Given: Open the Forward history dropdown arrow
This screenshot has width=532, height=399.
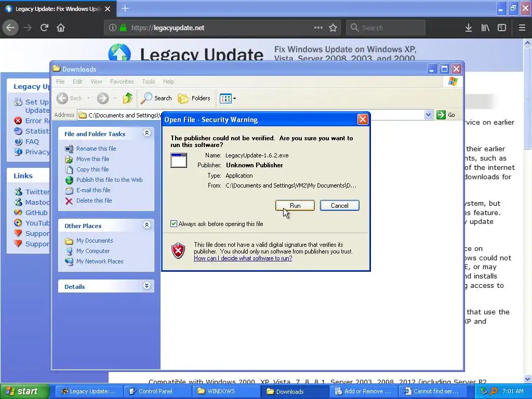Looking at the screenshot, I should point(115,98).
